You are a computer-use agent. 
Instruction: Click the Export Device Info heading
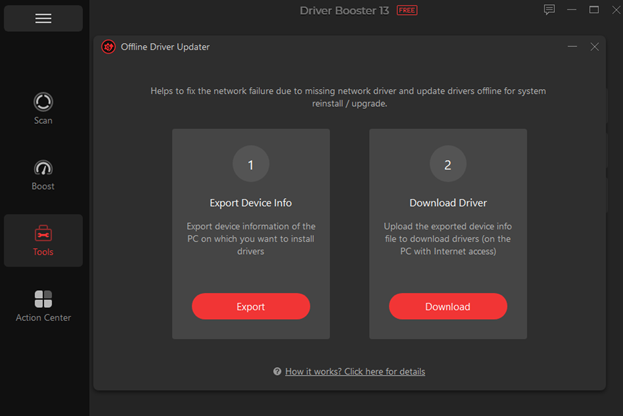251,203
